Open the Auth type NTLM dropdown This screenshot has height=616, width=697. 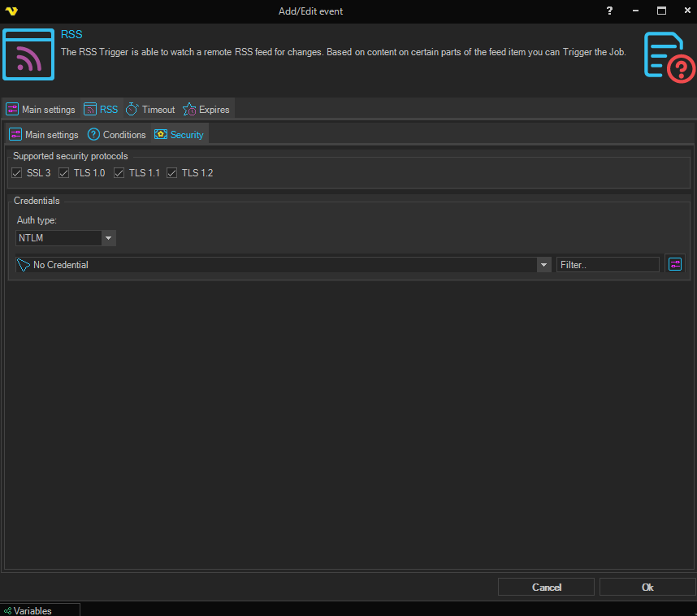coord(108,238)
